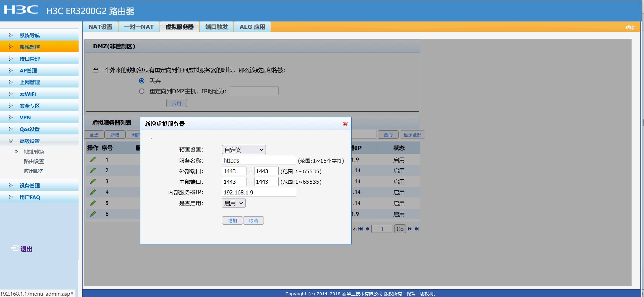This screenshot has height=297, width=644.
Task: Go to next page arrow in pagination
Action: point(410,229)
